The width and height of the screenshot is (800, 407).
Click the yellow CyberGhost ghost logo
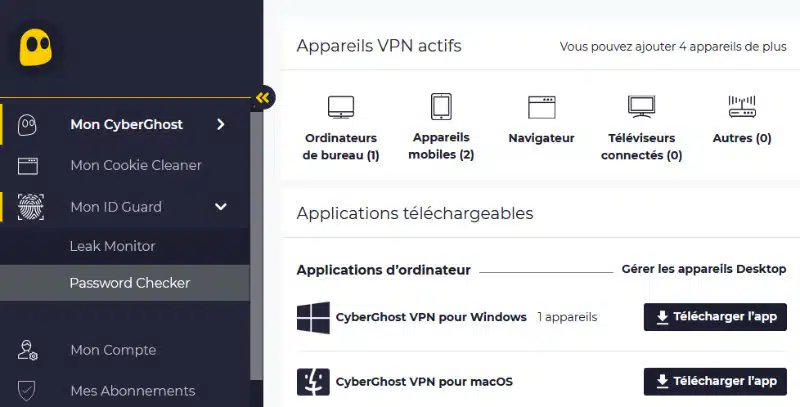pos(35,47)
